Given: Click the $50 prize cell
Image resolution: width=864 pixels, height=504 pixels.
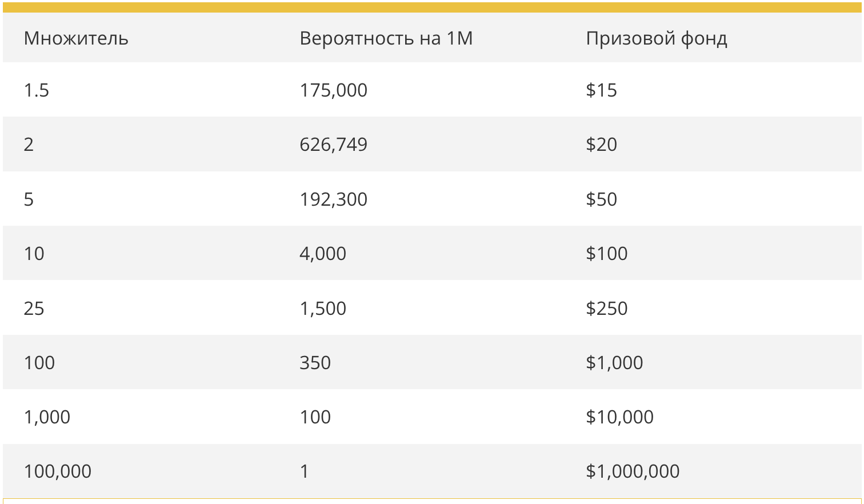Looking at the screenshot, I should click(602, 199).
